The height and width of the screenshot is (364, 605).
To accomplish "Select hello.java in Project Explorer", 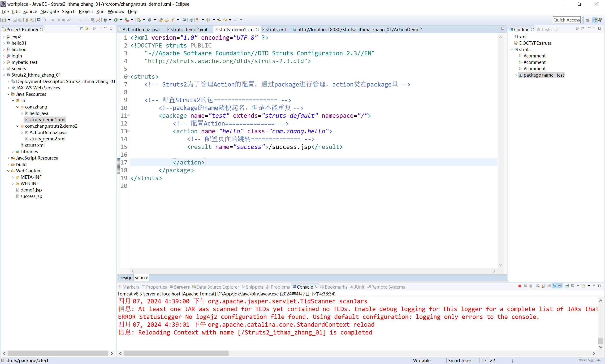I will (x=39, y=113).
